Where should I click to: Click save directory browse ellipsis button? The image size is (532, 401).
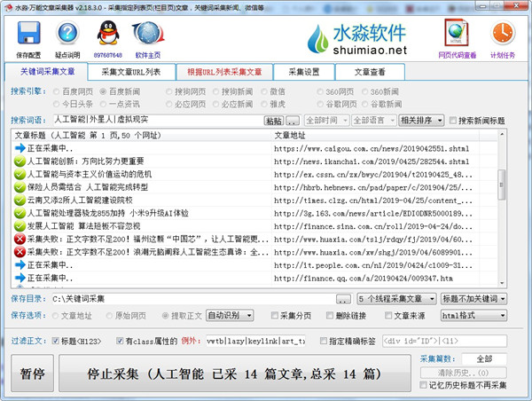click(x=344, y=299)
